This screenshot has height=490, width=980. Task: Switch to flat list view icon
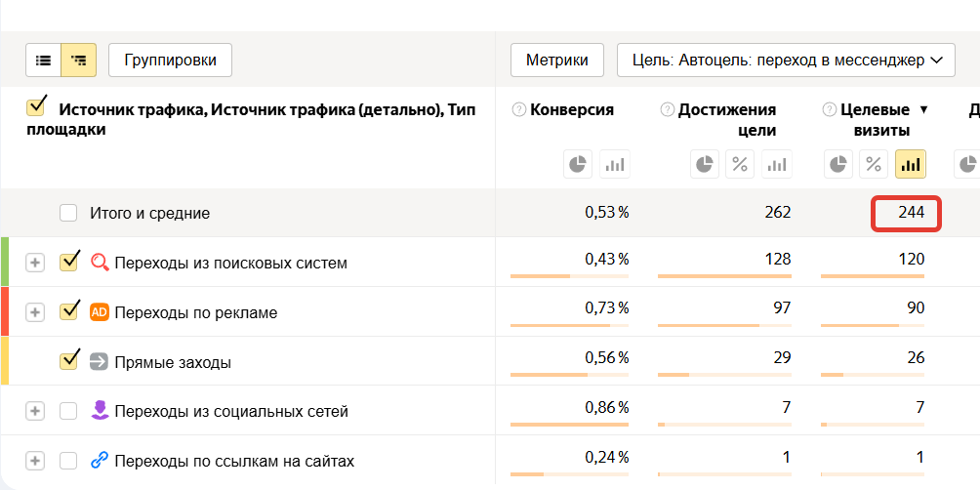[43, 60]
